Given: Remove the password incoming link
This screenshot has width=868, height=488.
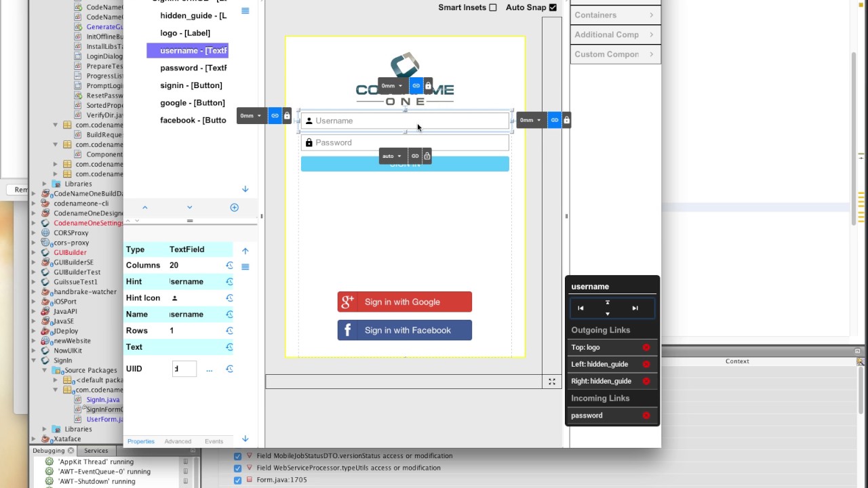Looking at the screenshot, I should click(x=646, y=416).
